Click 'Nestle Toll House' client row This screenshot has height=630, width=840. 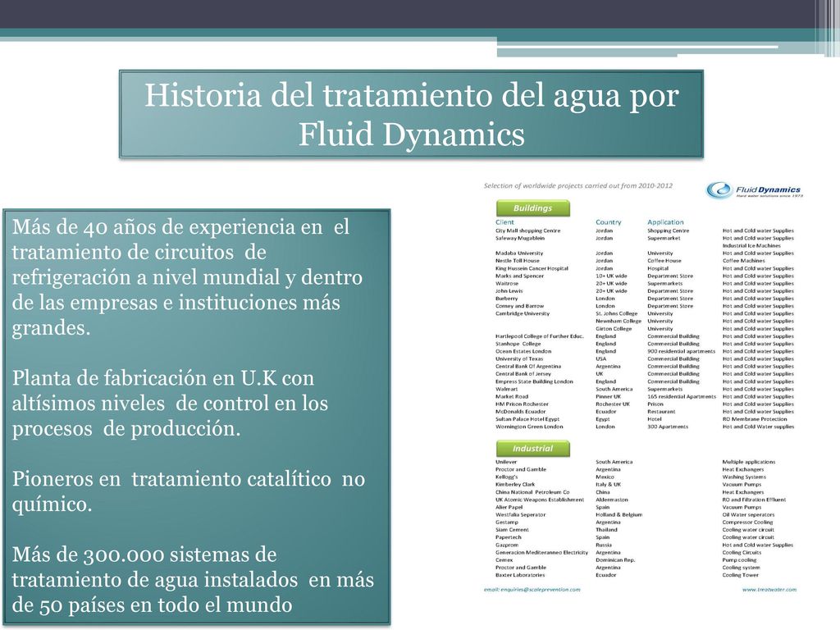click(x=517, y=261)
